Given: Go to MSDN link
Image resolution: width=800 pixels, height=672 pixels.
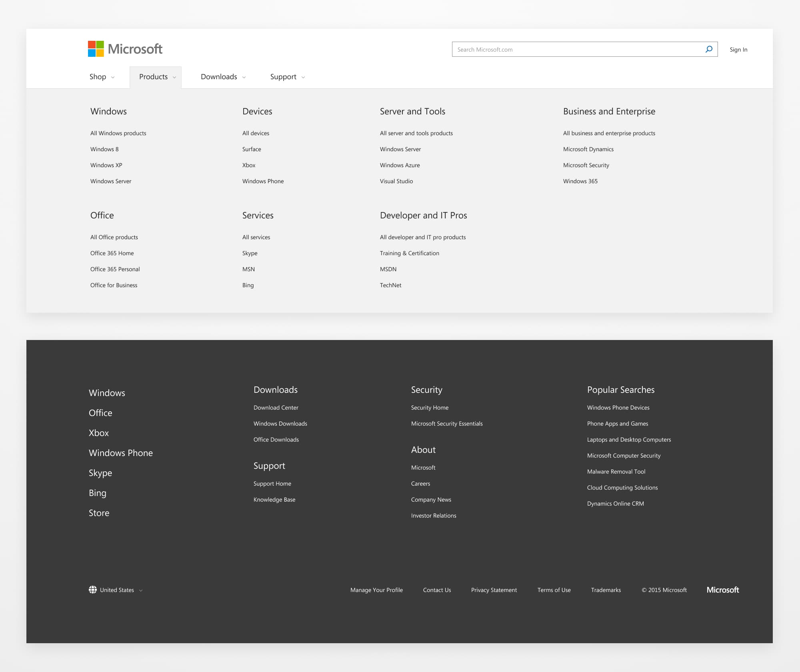Looking at the screenshot, I should click(388, 269).
